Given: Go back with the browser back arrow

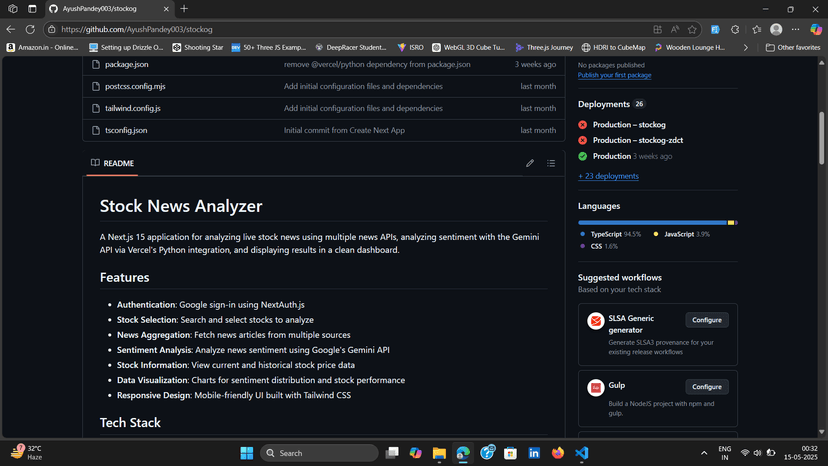Looking at the screenshot, I should pyautogui.click(x=11, y=29).
